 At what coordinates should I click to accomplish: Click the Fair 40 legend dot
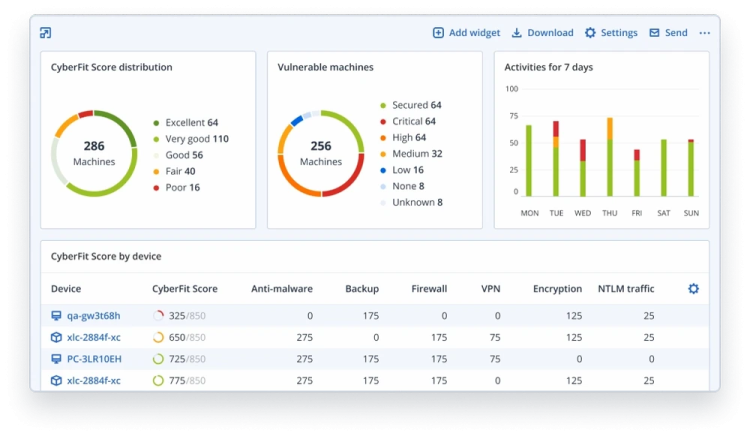pos(156,172)
